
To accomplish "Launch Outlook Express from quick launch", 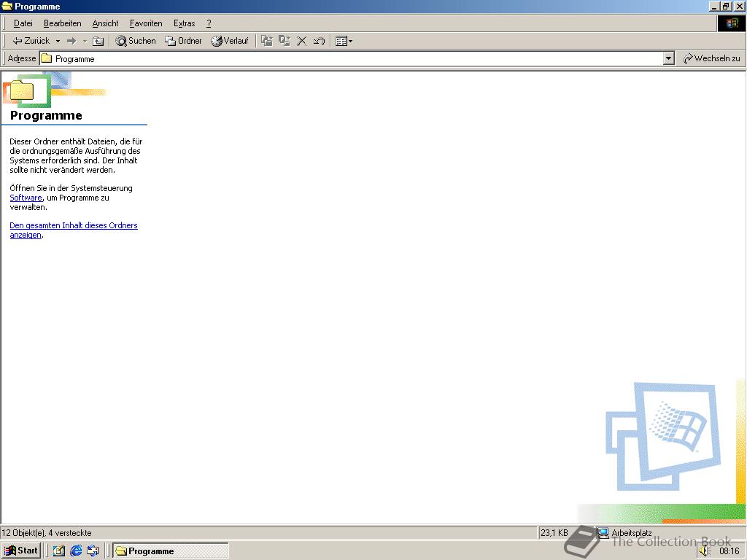I will [93, 551].
